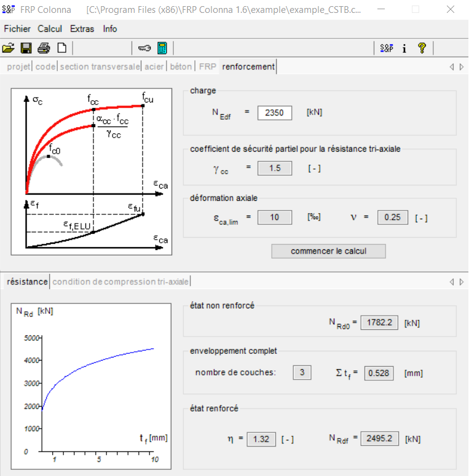Click the yellow question mark help icon
This screenshot has height=476, width=469.
(x=422, y=49)
